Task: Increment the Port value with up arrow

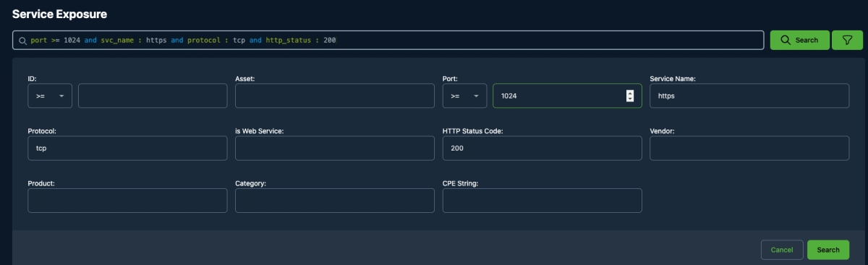Action: 630,93
